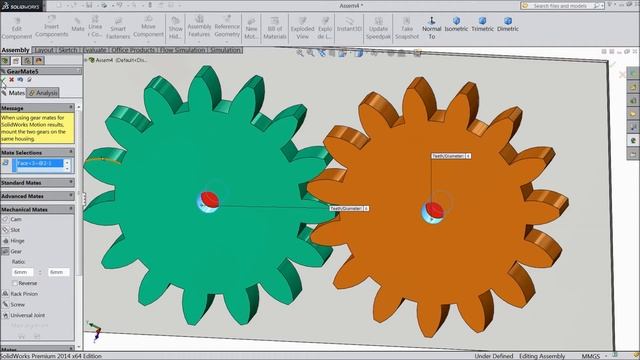Click Show Hidden Components tool

tap(176, 28)
